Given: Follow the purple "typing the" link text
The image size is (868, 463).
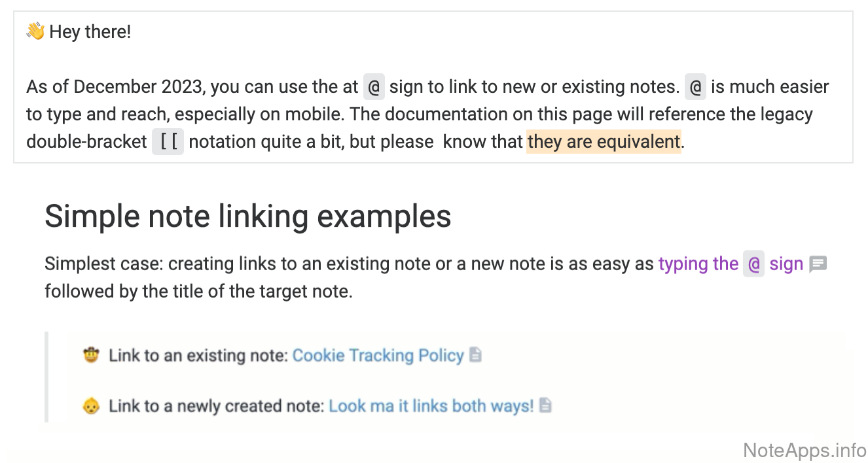Looking at the screenshot, I should (698, 264).
